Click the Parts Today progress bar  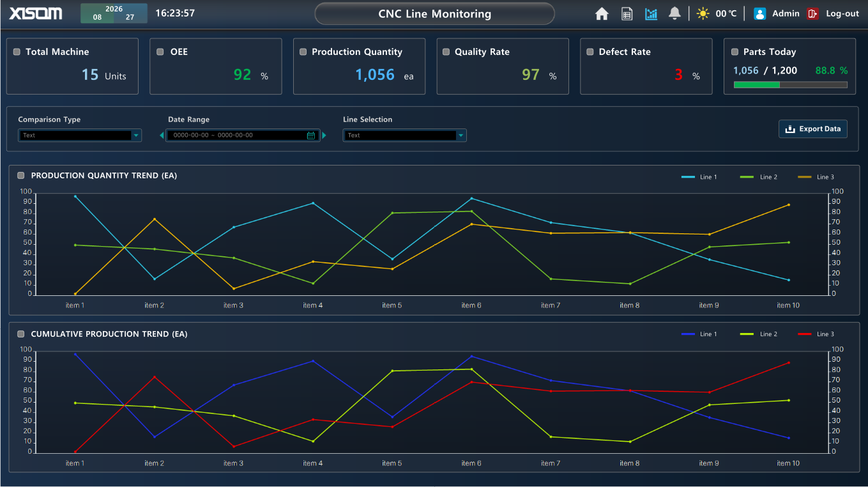click(791, 84)
